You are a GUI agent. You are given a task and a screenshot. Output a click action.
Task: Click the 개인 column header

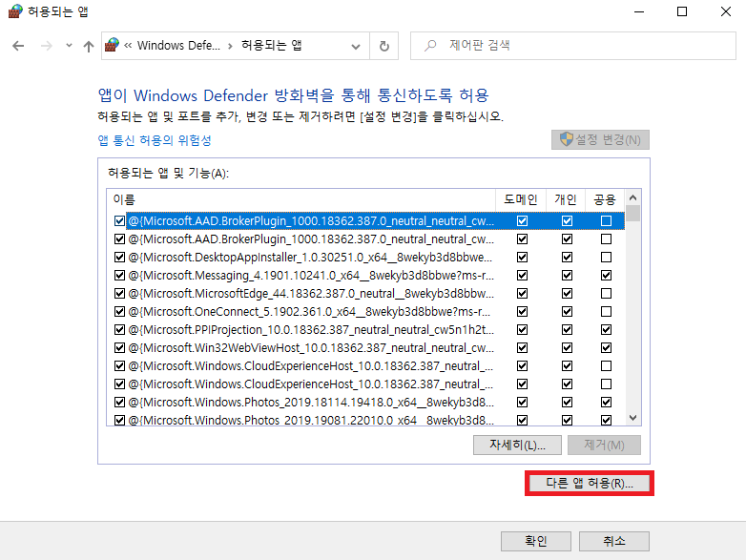point(565,199)
